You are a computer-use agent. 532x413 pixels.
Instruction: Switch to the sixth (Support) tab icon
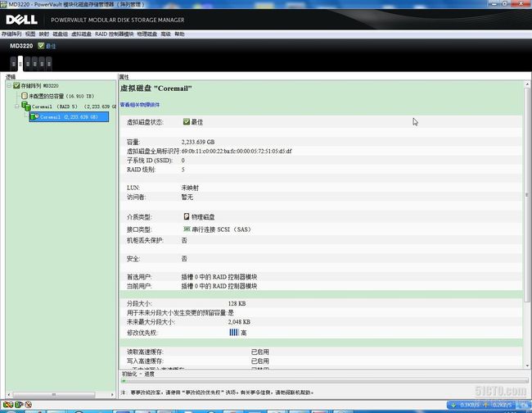click(x=49, y=64)
